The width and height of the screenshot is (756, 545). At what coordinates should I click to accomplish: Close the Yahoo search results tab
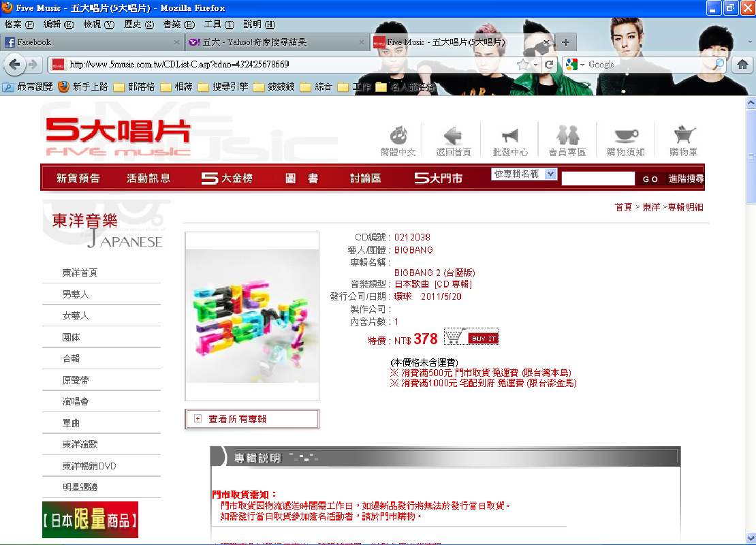[x=362, y=42]
